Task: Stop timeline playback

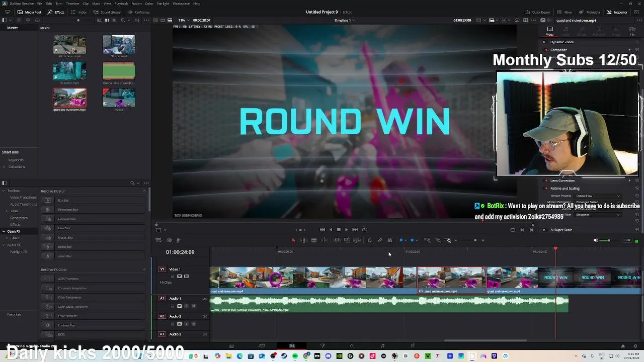Action: tap(339, 230)
